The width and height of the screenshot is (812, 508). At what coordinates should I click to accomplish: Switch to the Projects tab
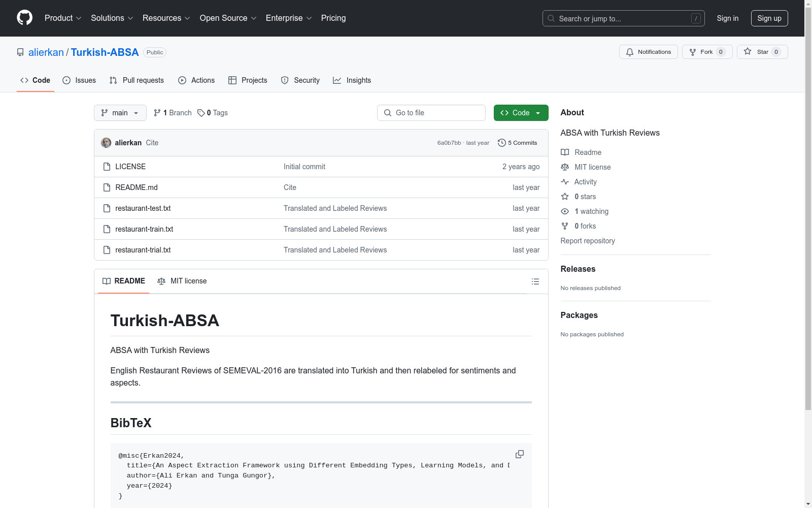click(248, 80)
